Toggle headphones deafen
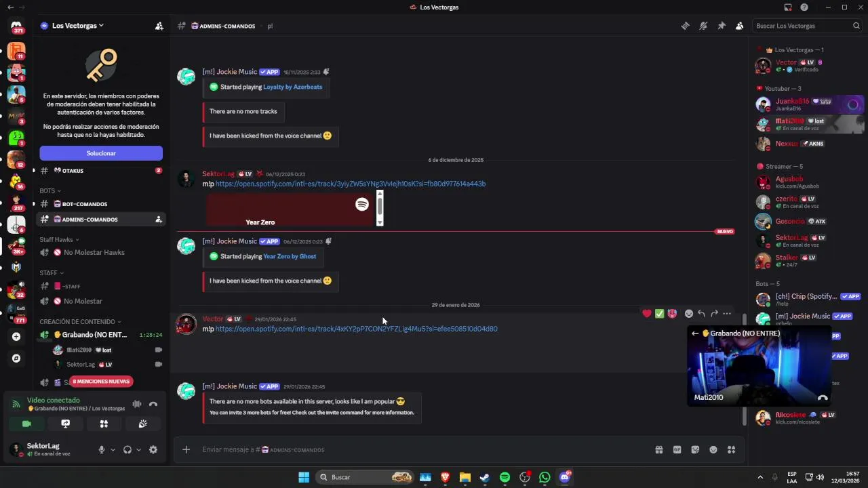Screen dimensions: 868x488 (127, 449)
